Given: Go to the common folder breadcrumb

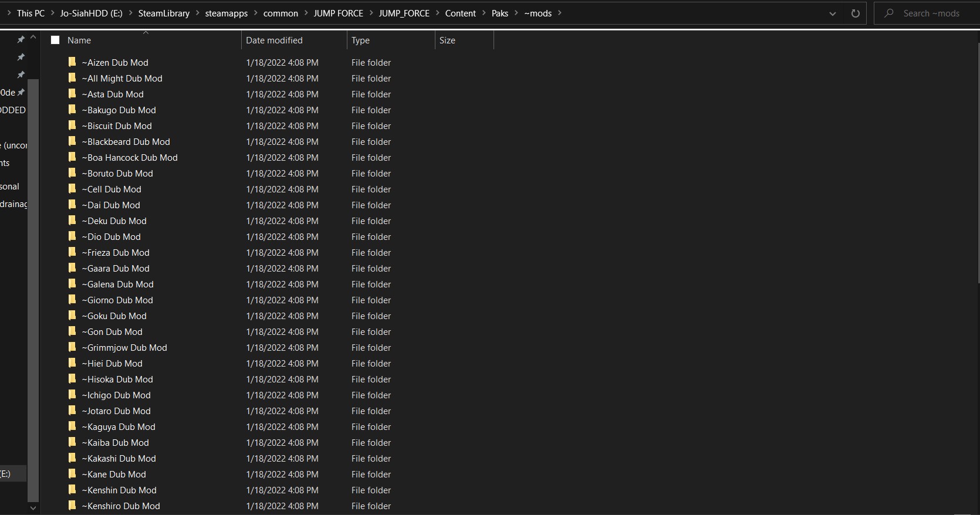Looking at the screenshot, I should click(x=281, y=13).
